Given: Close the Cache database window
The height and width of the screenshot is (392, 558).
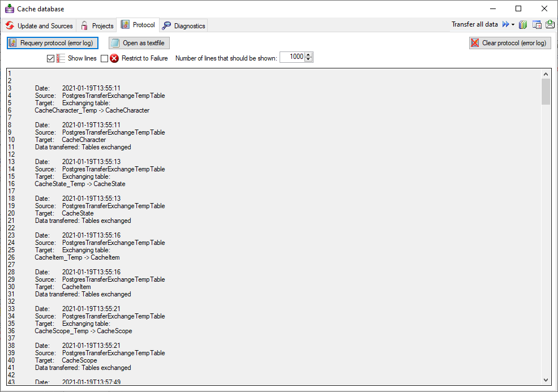Looking at the screenshot, I should [544, 8].
